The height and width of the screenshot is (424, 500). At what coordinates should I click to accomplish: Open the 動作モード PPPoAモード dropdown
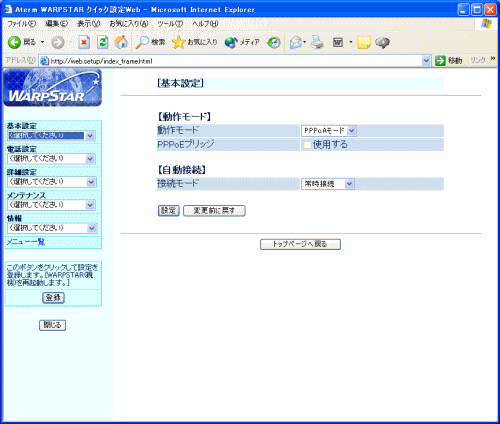tap(329, 131)
